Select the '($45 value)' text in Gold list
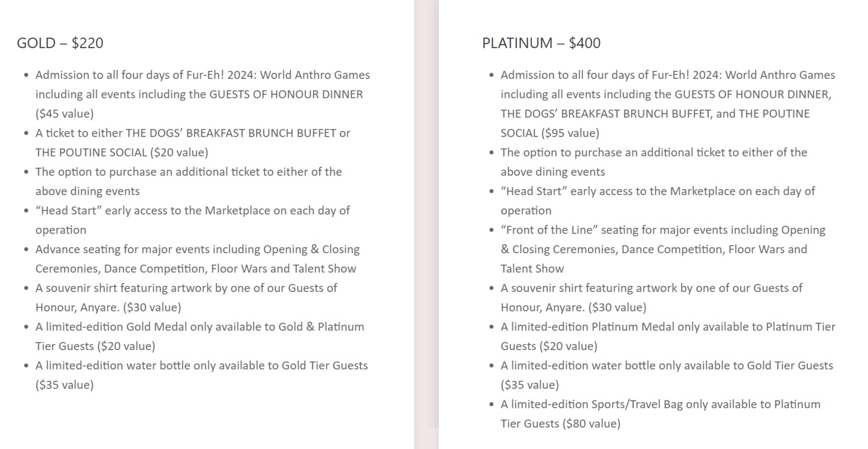The height and width of the screenshot is (449, 868). (65, 114)
